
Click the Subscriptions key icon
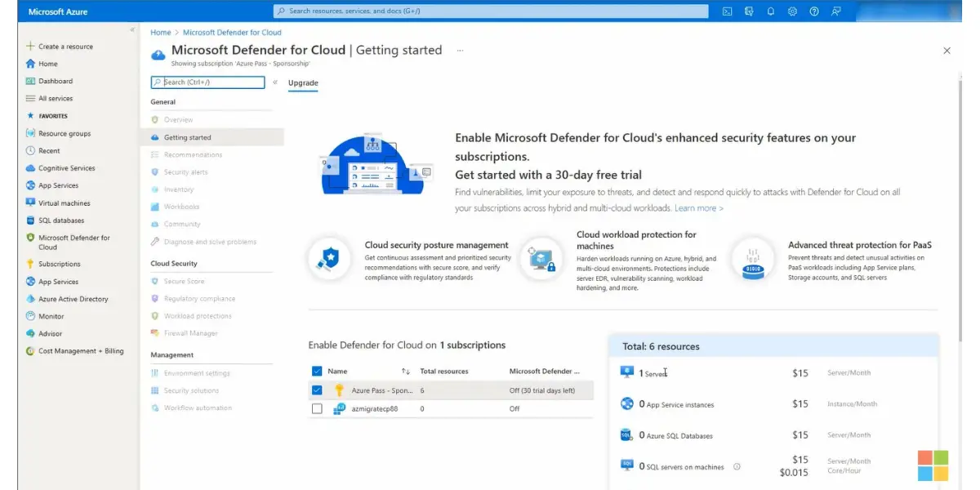(30, 264)
